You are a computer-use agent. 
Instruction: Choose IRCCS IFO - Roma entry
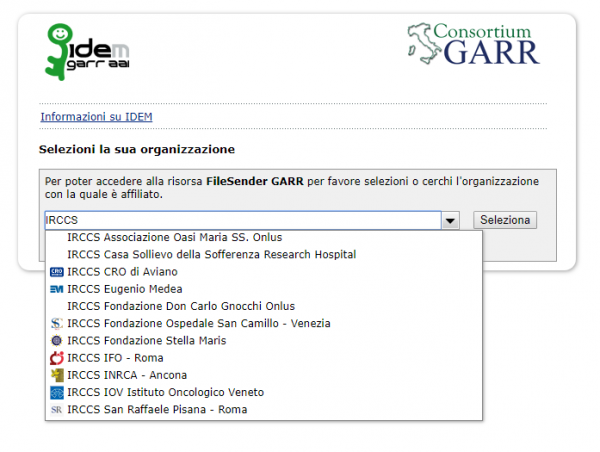[x=264, y=358]
